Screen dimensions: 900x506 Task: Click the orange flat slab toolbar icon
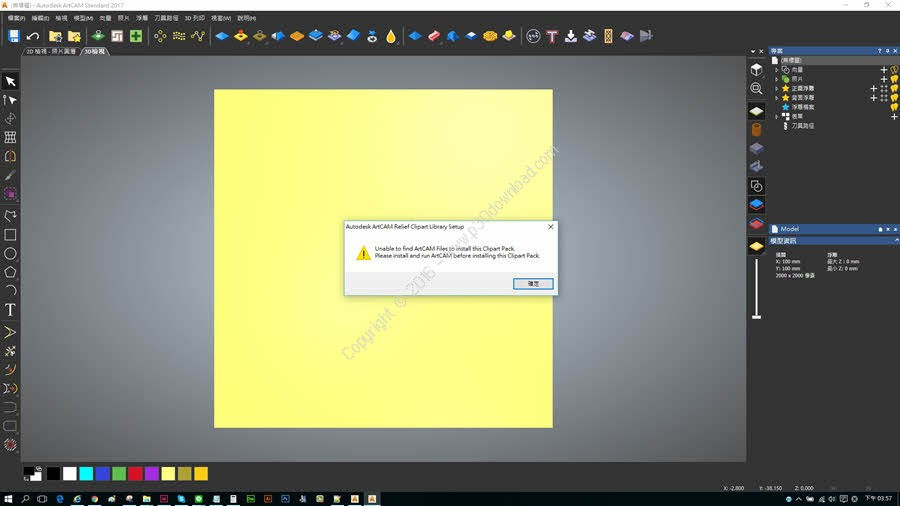(297, 36)
